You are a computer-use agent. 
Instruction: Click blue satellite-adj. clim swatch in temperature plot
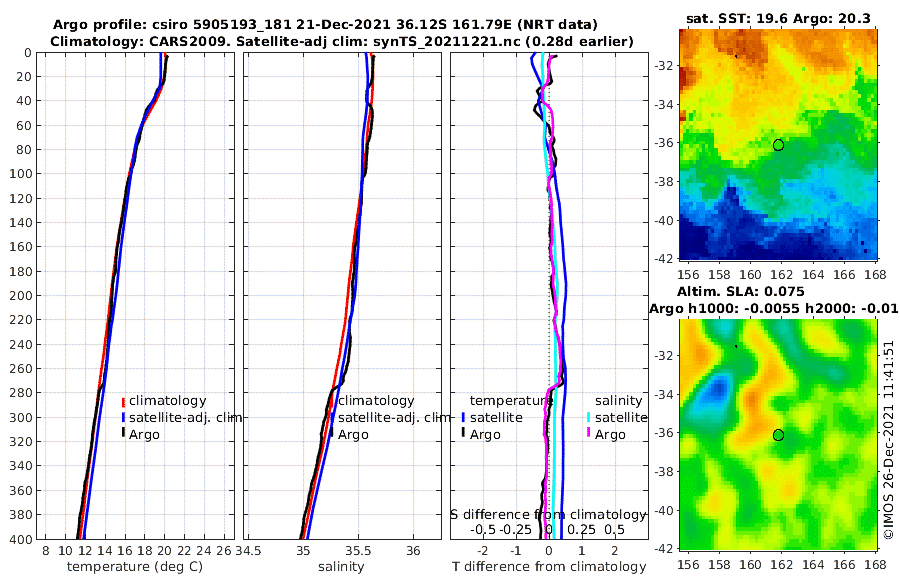click(x=123, y=417)
